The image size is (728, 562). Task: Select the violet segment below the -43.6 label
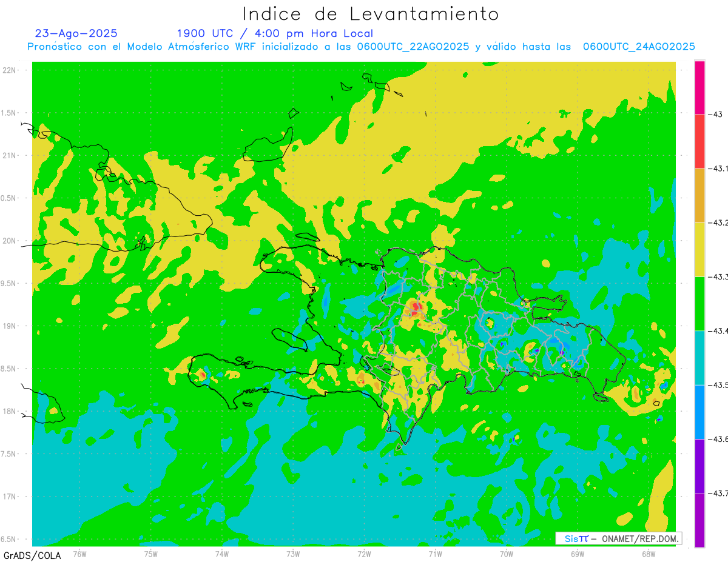pyautogui.click(x=699, y=466)
